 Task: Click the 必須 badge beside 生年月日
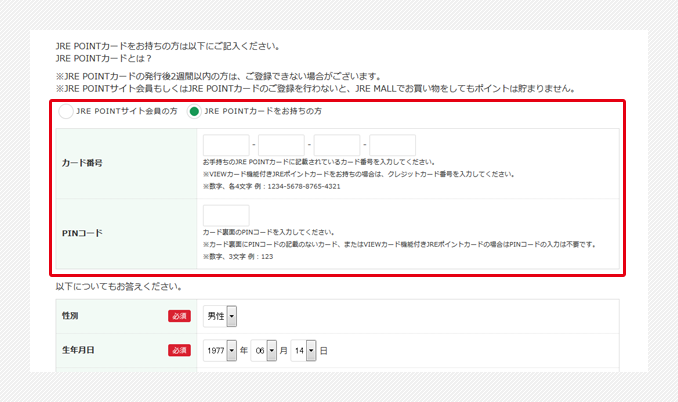pyautogui.click(x=179, y=351)
